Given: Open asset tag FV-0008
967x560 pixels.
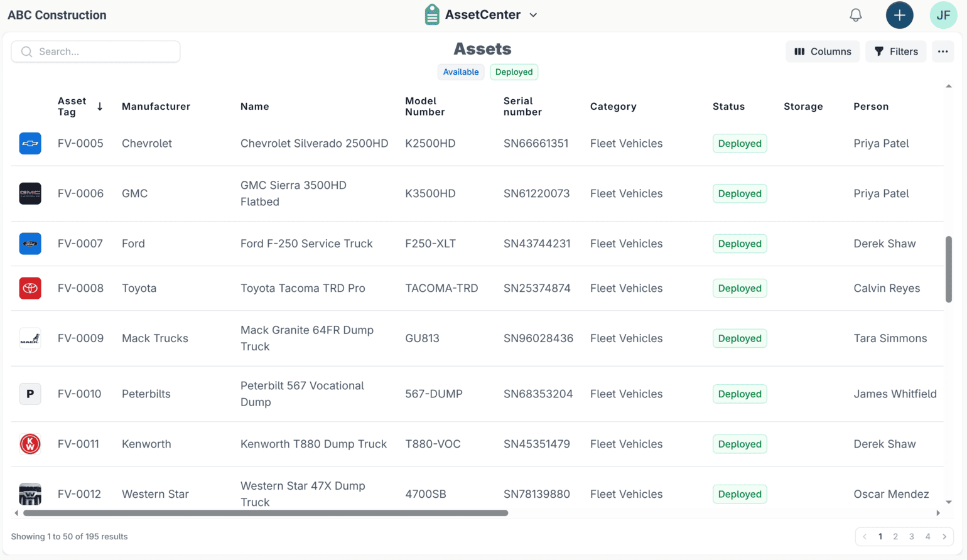Looking at the screenshot, I should point(80,288).
